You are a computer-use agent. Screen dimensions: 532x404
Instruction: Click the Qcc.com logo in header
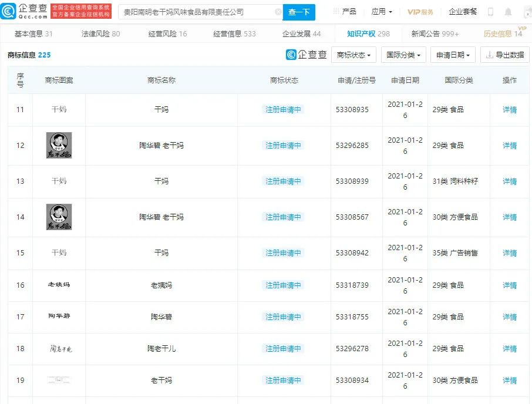click(25, 11)
